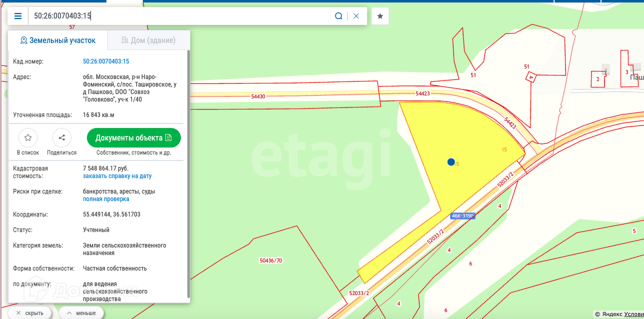Switch to the Земельный участок tab
Screen dimensions: 644x319
(x=58, y=40)
